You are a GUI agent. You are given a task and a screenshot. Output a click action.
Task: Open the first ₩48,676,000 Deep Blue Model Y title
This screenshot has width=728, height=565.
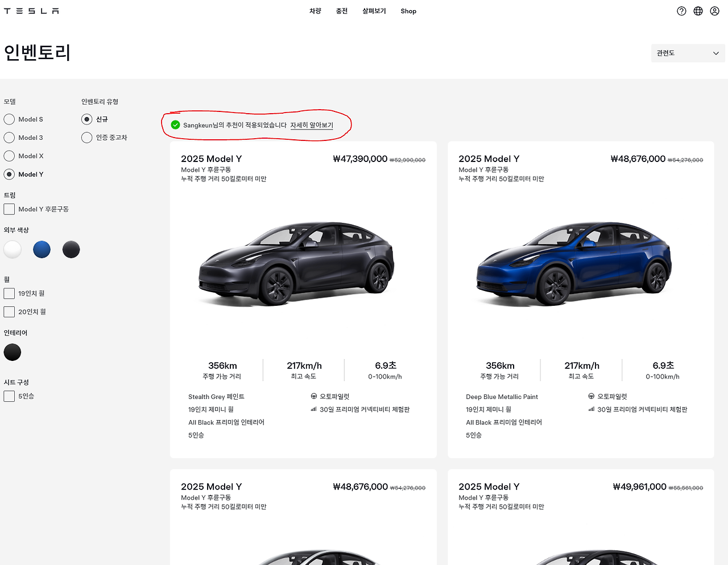click(x=489, y=159)
